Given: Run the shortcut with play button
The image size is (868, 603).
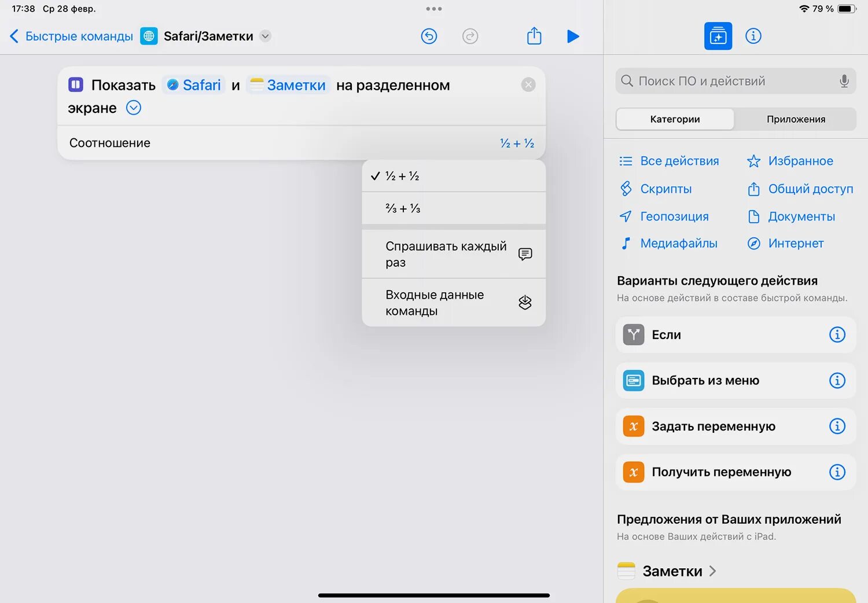Looking at the screenshot, I should [x=573, y=36].
